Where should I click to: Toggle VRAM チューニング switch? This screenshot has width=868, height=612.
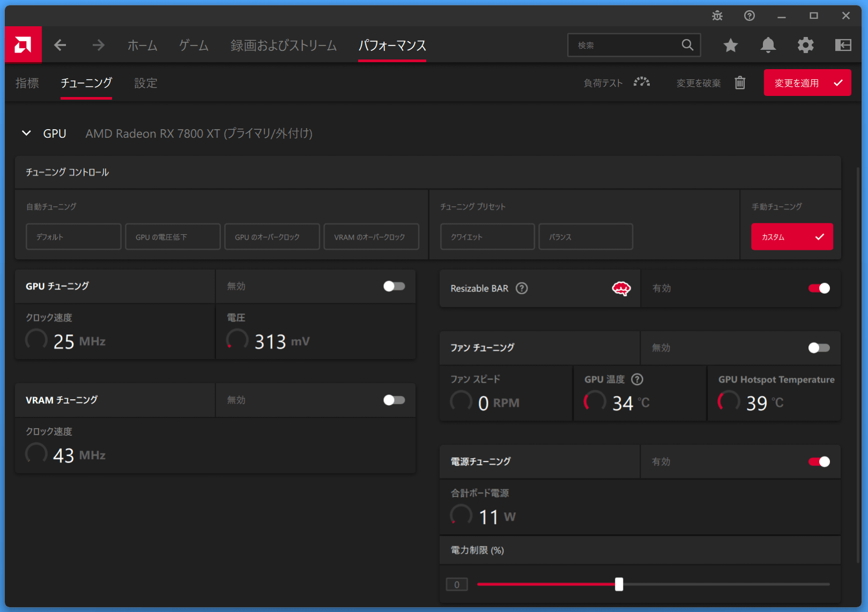click(x=394, y=400)
